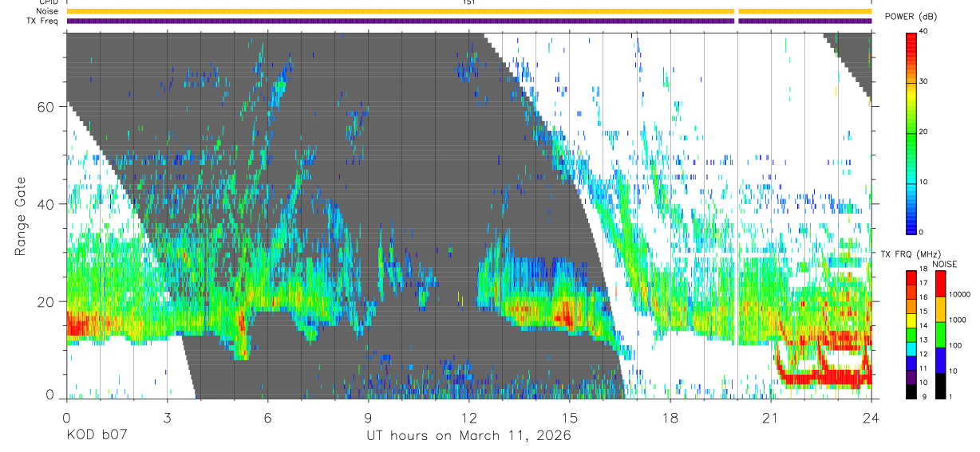The width and height of the screenshot is (980, 452).
Task: Click the 100 label on NOISE legend
Action: pyautogui.click(x=956, y=345)
